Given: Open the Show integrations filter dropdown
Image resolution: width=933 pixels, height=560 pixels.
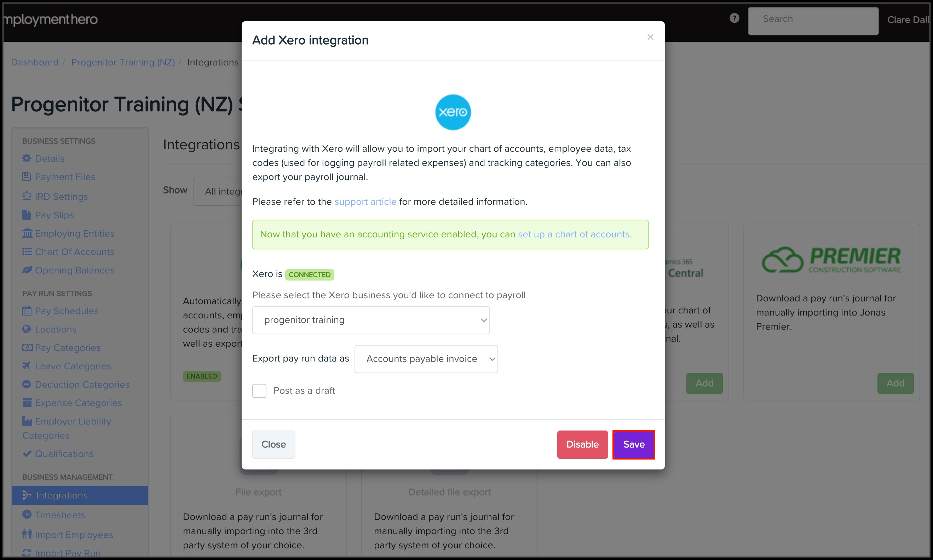Looking at the screenshot, I should pos(219,192).
